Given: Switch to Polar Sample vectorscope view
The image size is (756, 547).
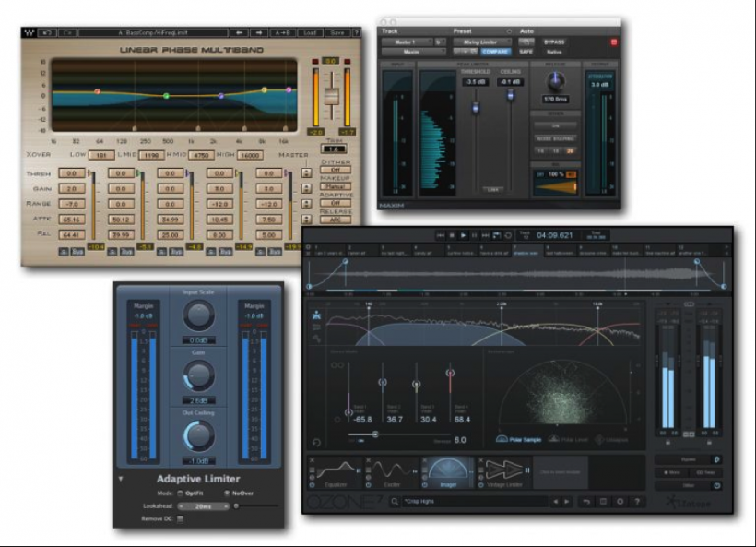Looking at the screenshot, I should coord(519,439).
